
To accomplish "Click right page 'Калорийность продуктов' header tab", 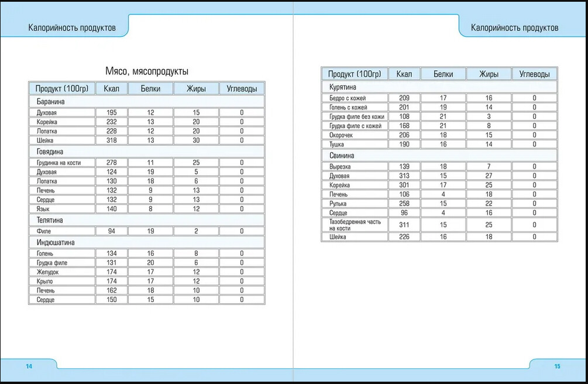I will click(514, 28).
